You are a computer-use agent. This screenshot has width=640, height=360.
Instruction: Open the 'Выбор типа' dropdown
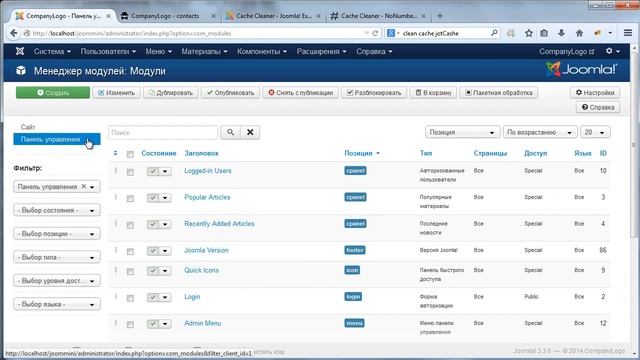(57, 258)
